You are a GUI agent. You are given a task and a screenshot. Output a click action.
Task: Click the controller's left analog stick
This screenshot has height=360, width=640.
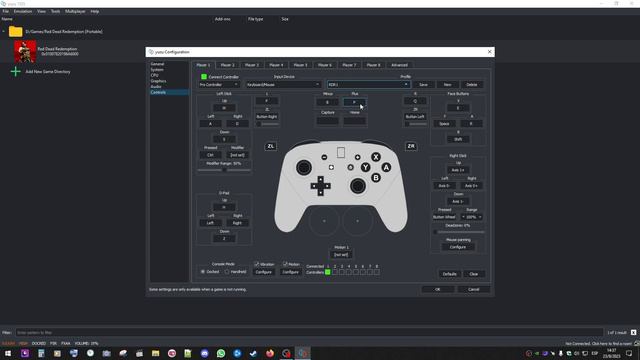pos(304,167)
